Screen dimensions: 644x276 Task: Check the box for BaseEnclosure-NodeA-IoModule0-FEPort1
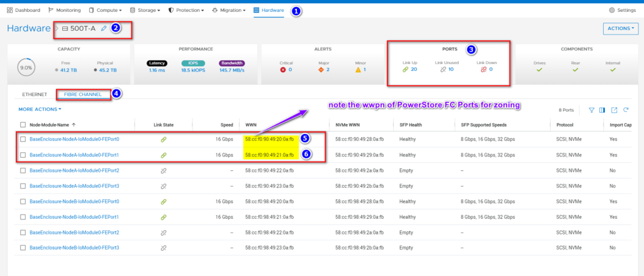point(23,155)
